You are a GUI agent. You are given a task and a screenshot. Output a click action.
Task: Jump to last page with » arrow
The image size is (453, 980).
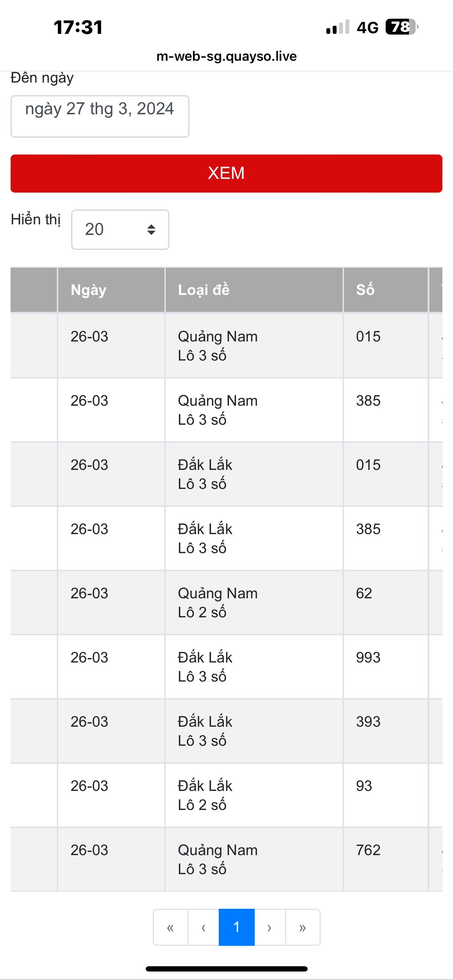[303, 927]
